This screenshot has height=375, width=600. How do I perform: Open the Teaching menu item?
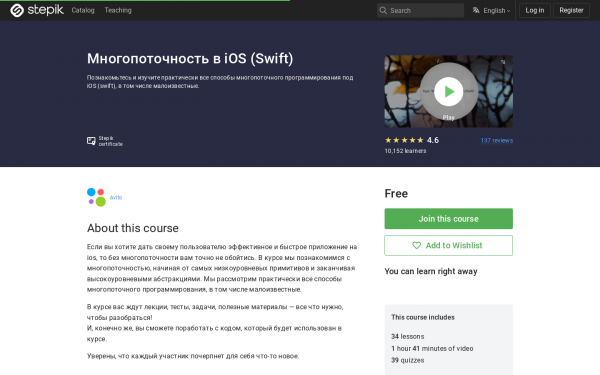(118, 10)
